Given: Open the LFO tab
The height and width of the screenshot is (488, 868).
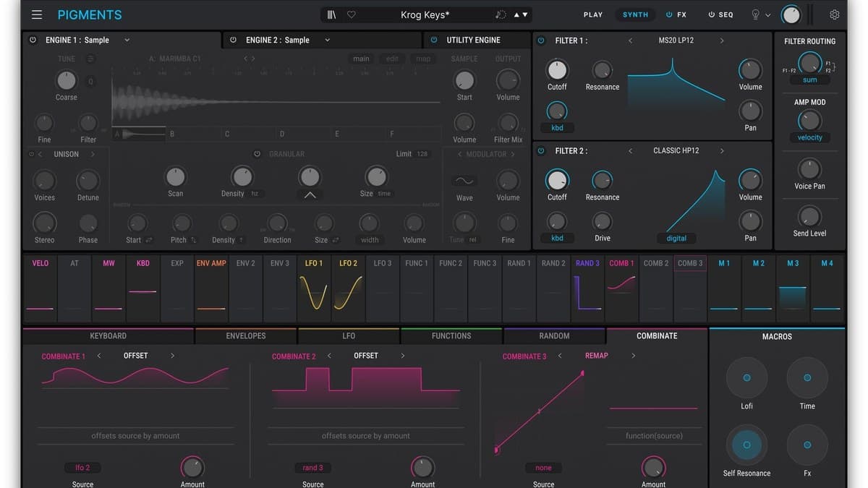Looking at the screenshot, I should pyautogui.click(x=349, y=336).
